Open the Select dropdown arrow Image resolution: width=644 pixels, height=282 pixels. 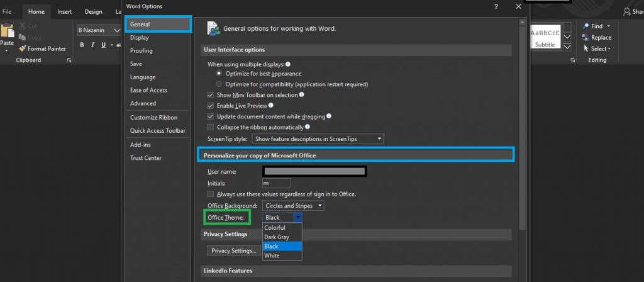(x=609, y=48)
